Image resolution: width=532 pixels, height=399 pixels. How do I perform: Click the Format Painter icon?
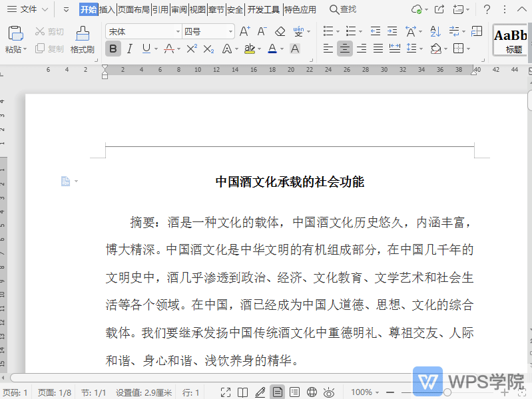pos(83,39)
